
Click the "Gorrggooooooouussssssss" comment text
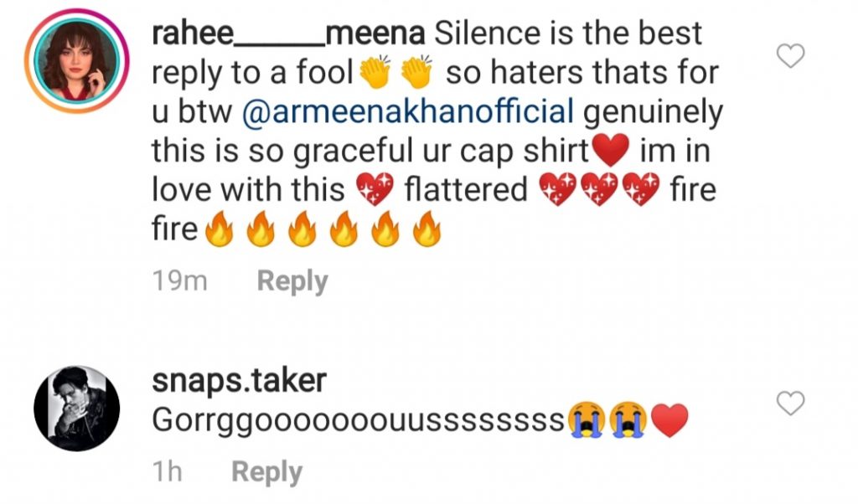click(358, 420)
